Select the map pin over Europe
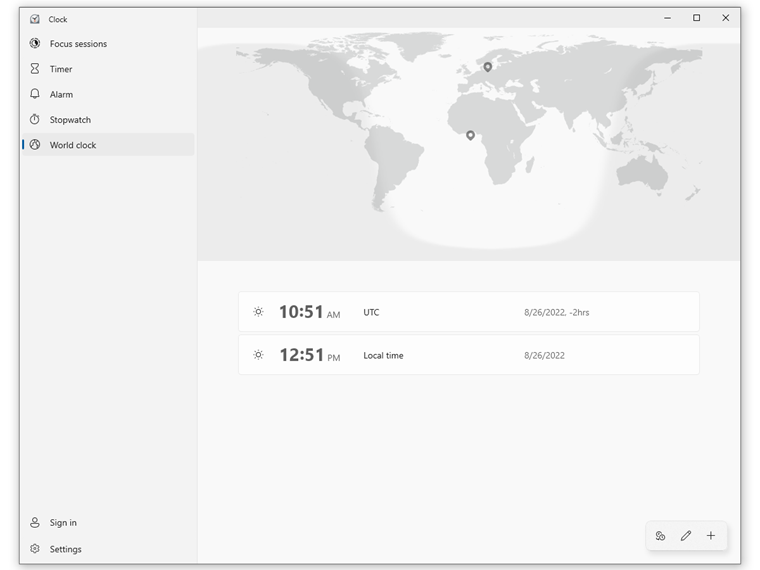The width and height of the screenshot is (760, 570). click(488, 67)
